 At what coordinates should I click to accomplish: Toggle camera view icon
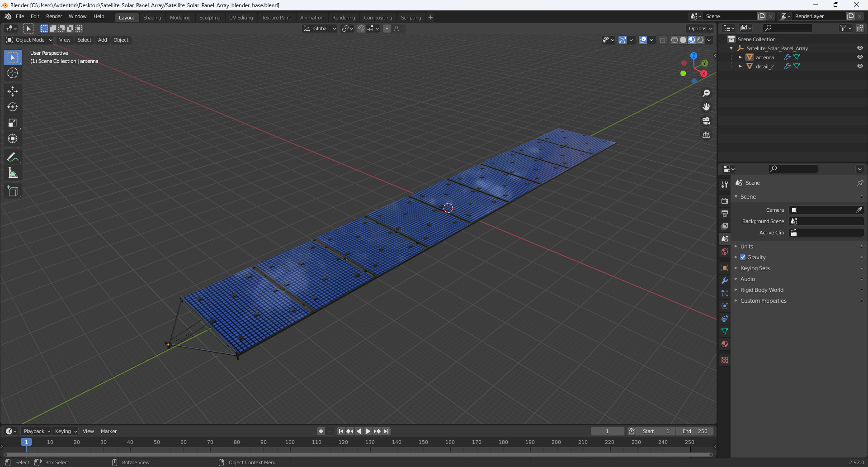[x=706, y=121]
